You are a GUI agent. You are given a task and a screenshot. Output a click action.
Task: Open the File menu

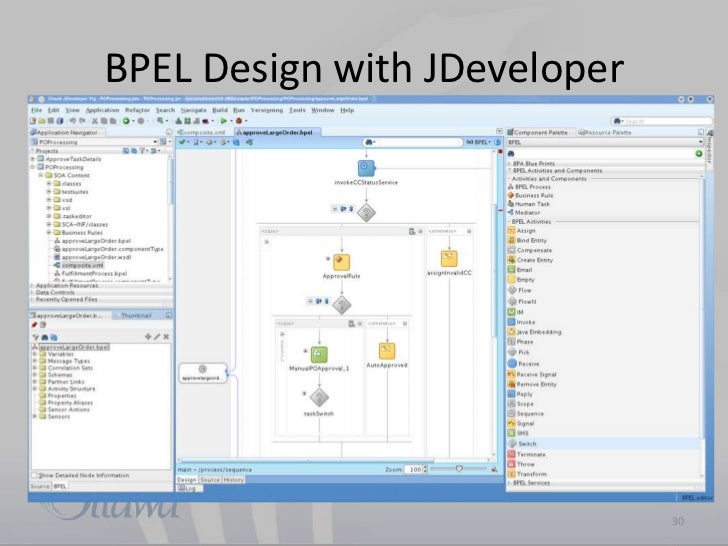(x=36, y=110)
